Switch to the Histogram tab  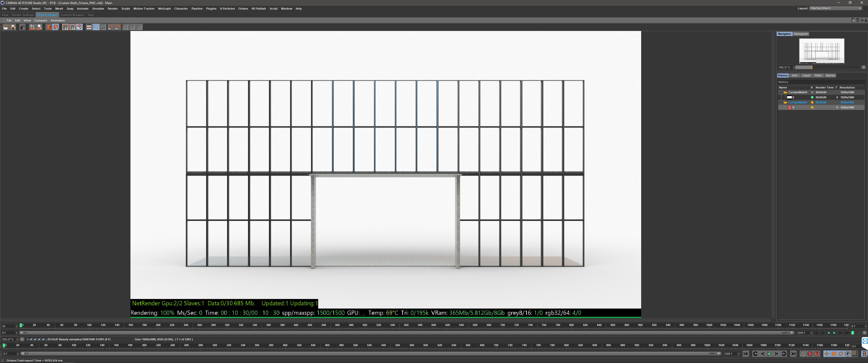[x=801, y=34]
